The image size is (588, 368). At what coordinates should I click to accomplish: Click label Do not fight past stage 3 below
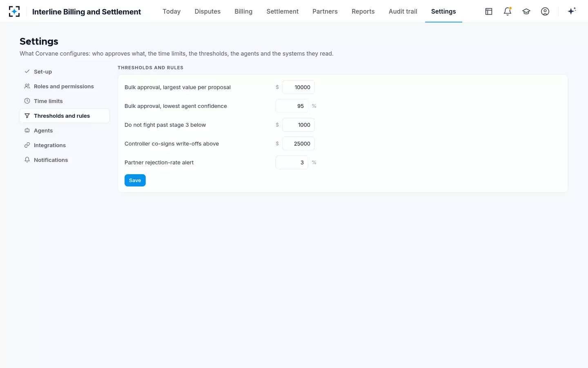pos(165,125)
